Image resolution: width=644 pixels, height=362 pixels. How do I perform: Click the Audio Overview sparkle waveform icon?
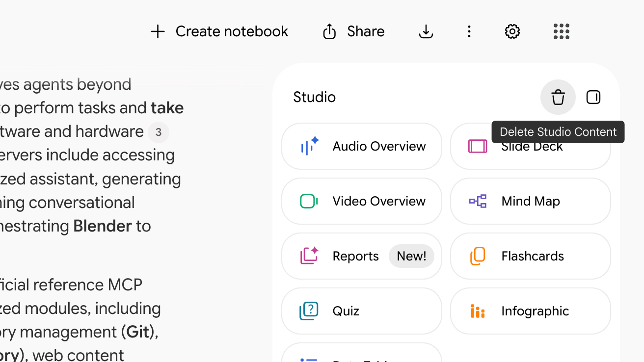(309, 146)
